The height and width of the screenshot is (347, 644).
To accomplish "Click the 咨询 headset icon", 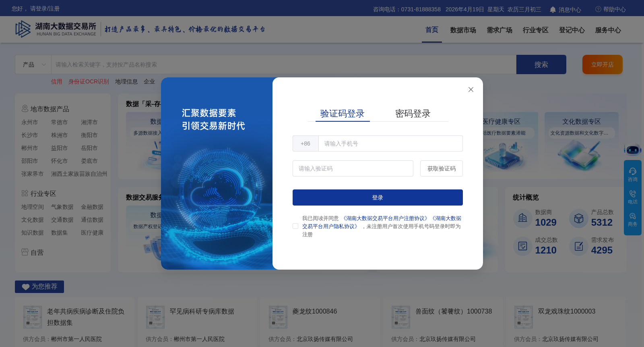I will [633, 171].
